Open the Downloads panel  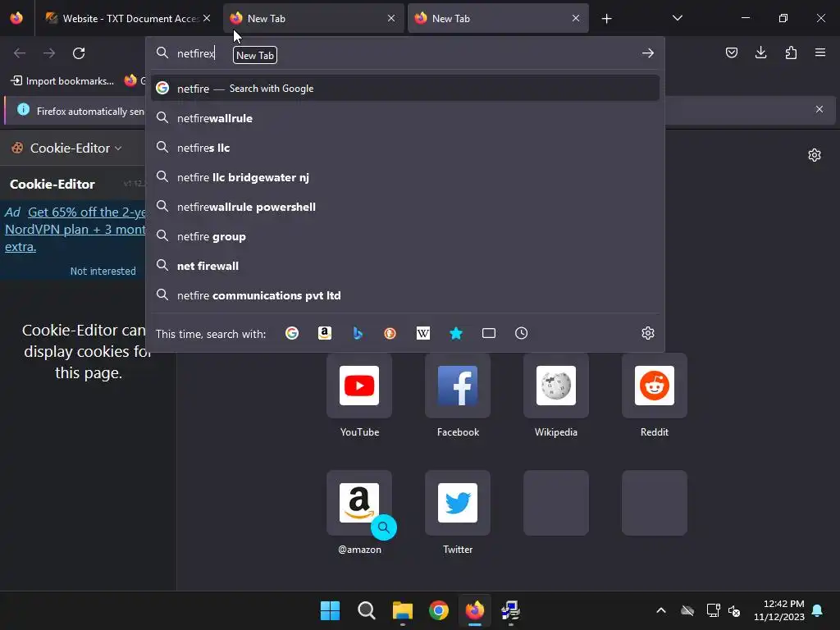click(760, 52)
